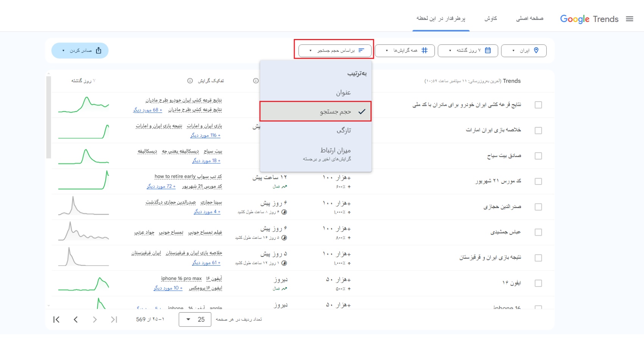Select میزان ارتباط in the sort menu
The image size is (644, 341).
coord(316,153)
